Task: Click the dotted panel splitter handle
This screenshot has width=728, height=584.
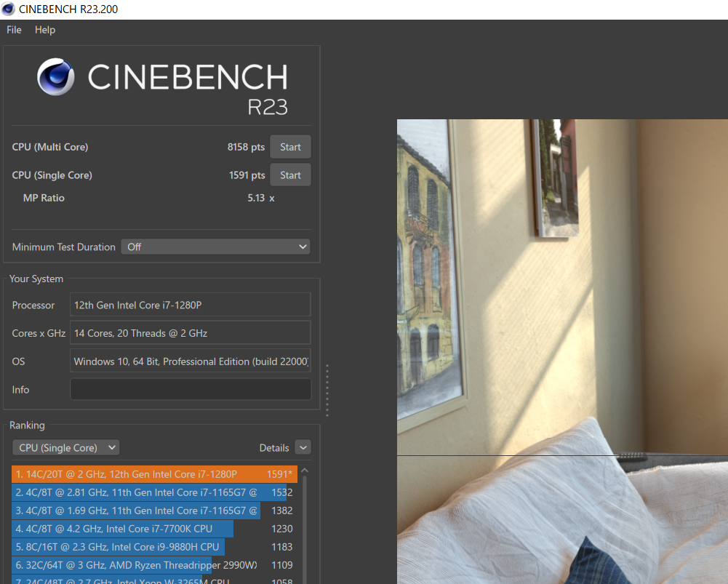Action: [x=327, y=390]
